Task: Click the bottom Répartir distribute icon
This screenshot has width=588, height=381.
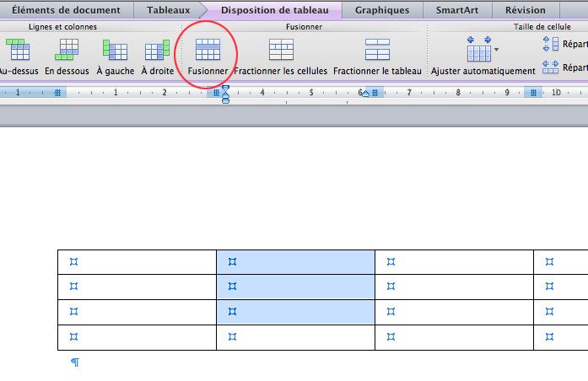Action: (551, 67)
